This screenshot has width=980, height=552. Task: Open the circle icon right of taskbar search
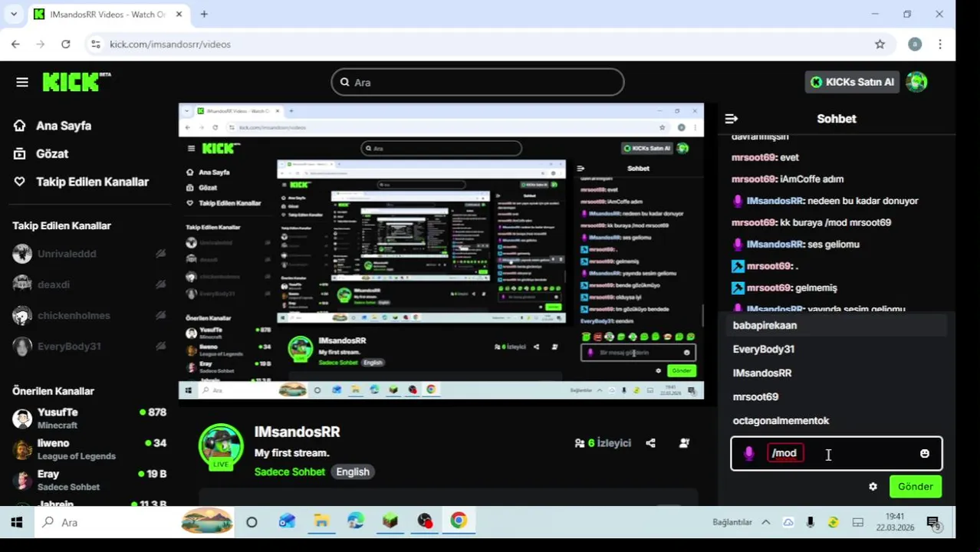252,522
